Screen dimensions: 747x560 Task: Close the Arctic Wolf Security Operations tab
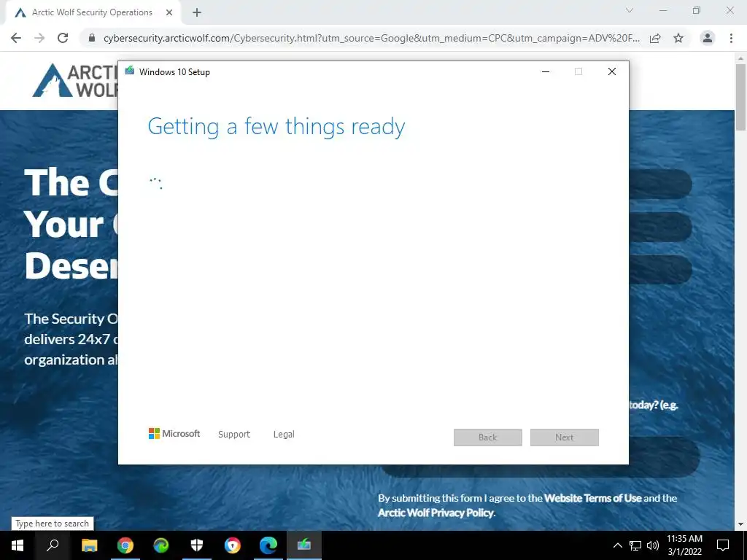[169, 13]
